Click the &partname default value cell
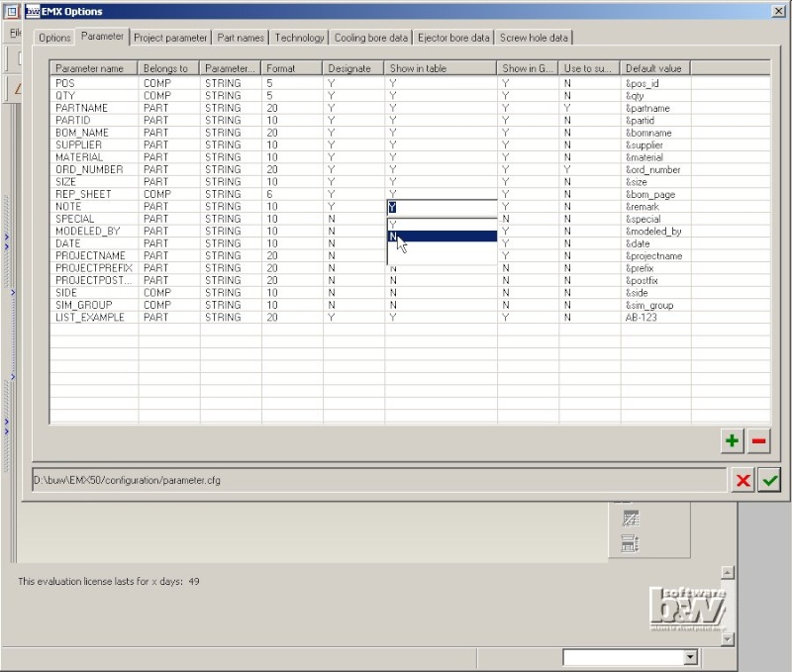 pyautogui.click(x=655, y=108)
